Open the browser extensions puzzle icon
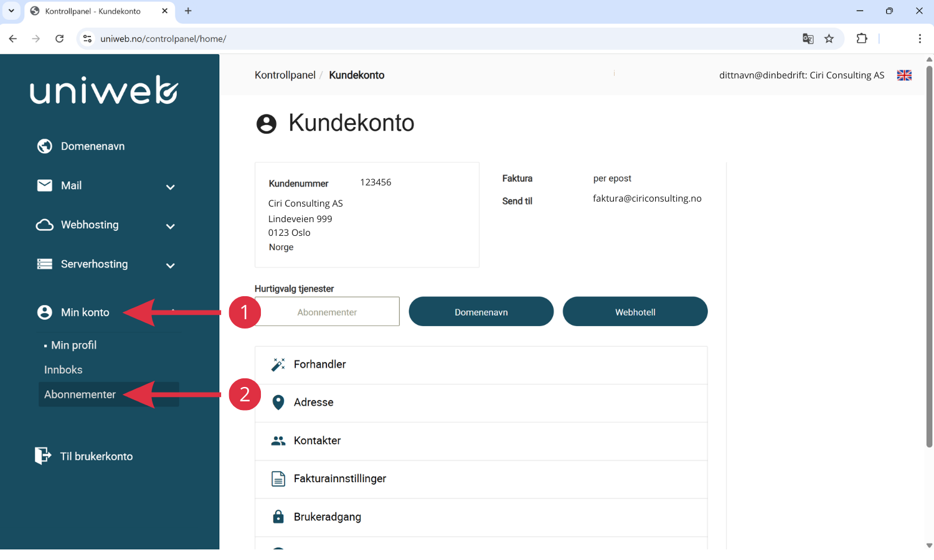 pyautogui.click(x=862, y=39)
